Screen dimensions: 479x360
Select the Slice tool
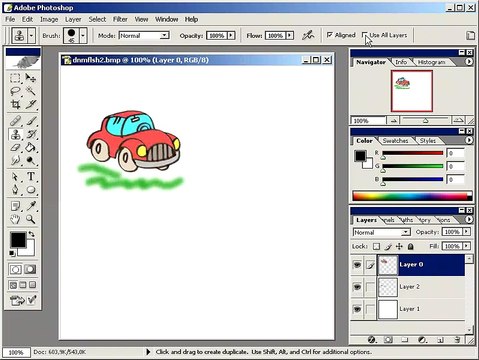tap(31, 104)
